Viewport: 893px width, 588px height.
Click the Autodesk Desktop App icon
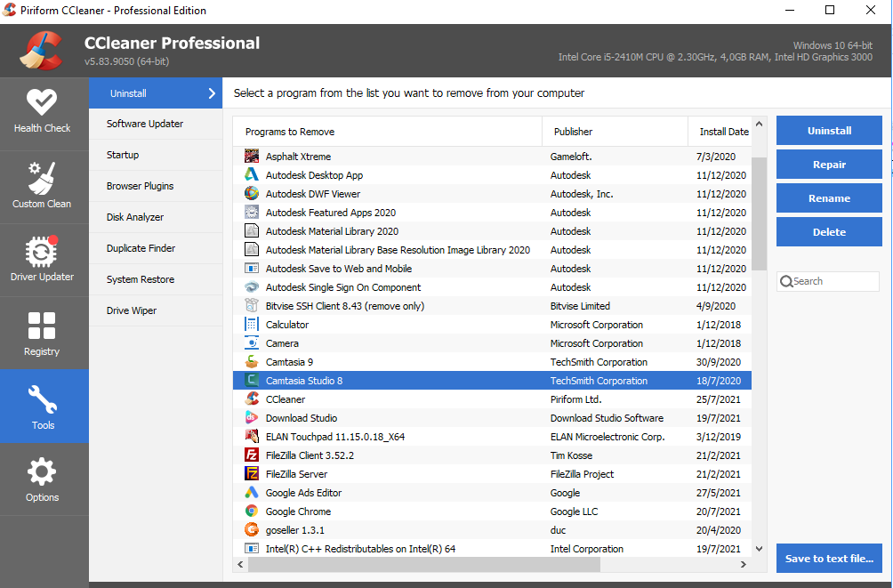coord(251,175)
